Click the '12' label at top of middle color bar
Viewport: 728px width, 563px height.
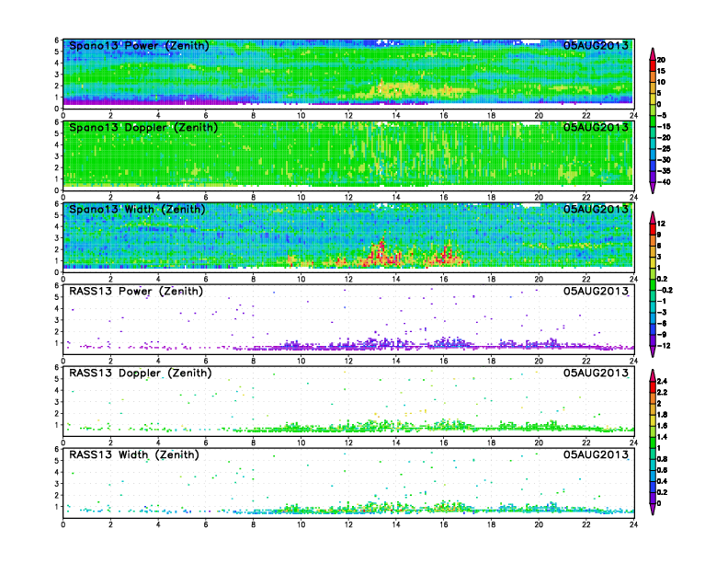click(662, 224)
